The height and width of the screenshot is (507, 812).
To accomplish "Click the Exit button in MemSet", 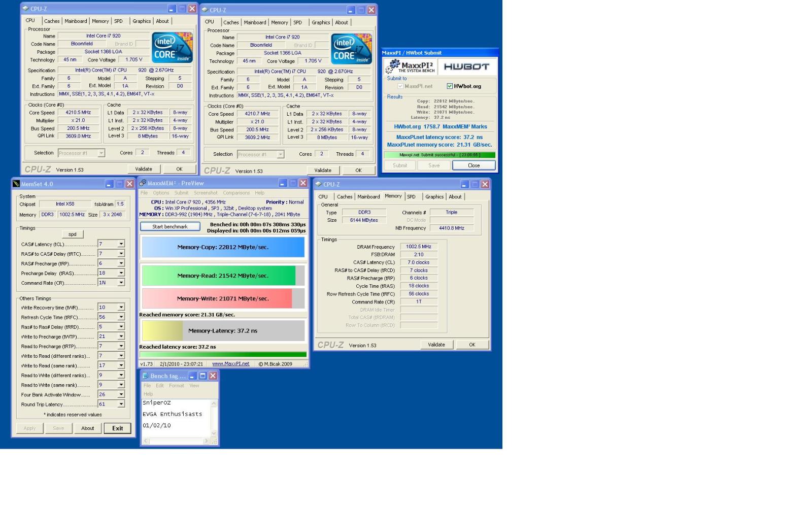I will tap(118, 428).
